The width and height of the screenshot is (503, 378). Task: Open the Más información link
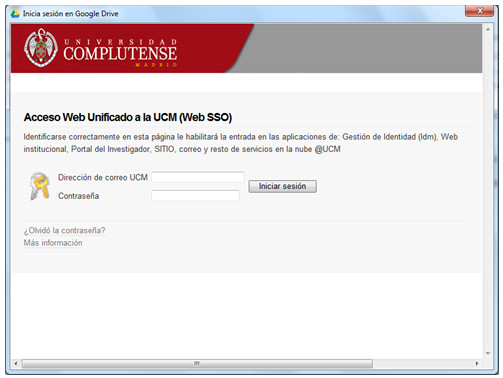pyautogui.click(x=53, y=243)
